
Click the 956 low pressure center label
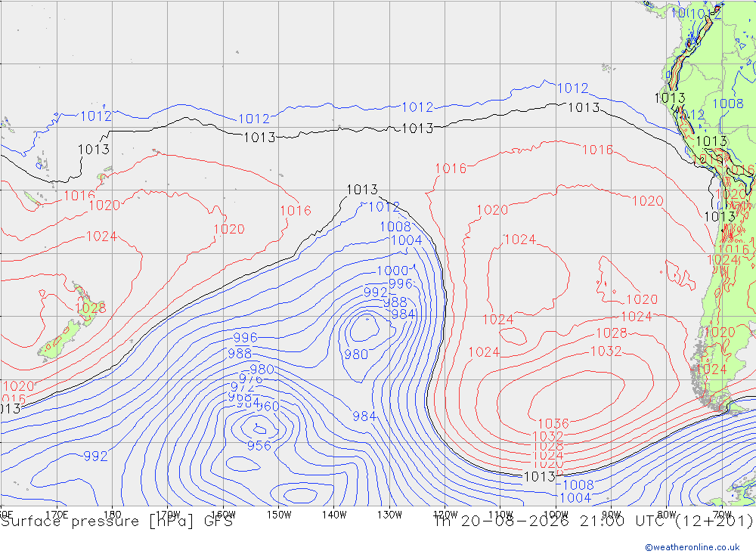(259, 445)
